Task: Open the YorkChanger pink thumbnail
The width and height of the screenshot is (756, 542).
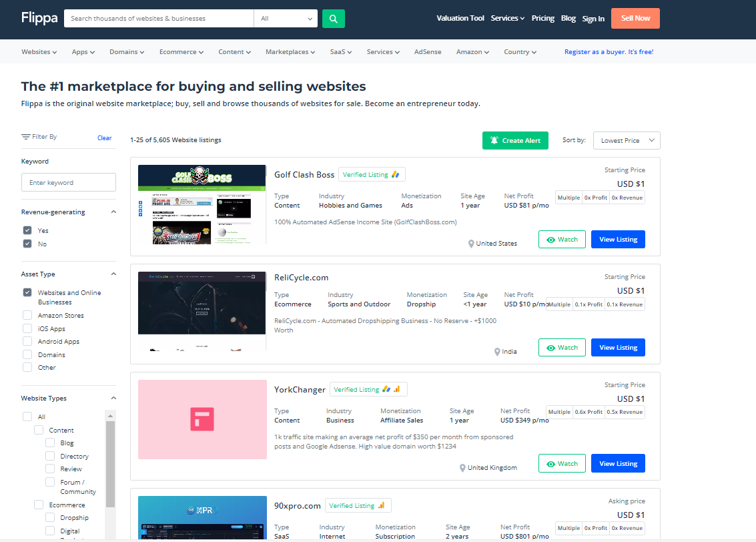Action: click(x=202, y=420)
